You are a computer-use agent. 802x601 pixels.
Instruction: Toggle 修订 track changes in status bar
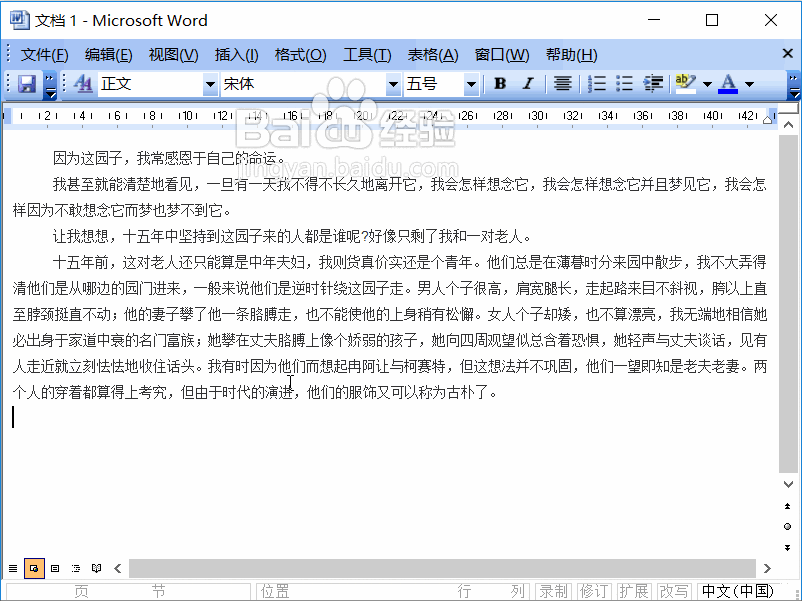[x=593, y=590]
